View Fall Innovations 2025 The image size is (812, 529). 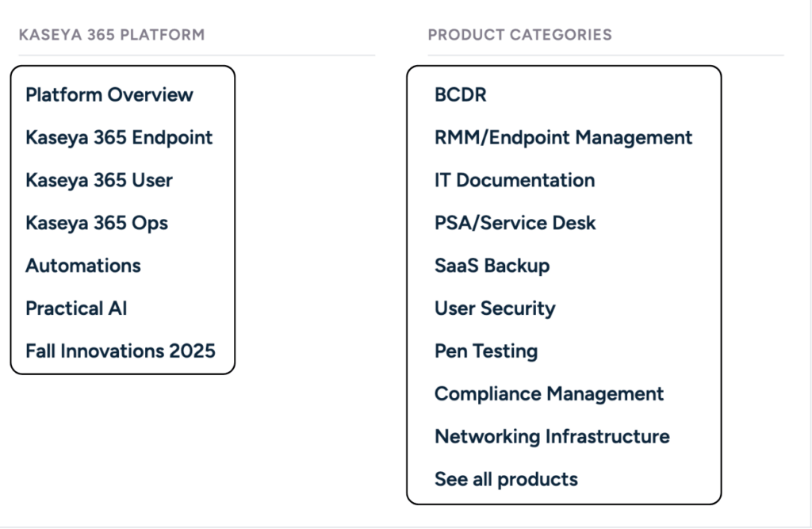[121, 351]
